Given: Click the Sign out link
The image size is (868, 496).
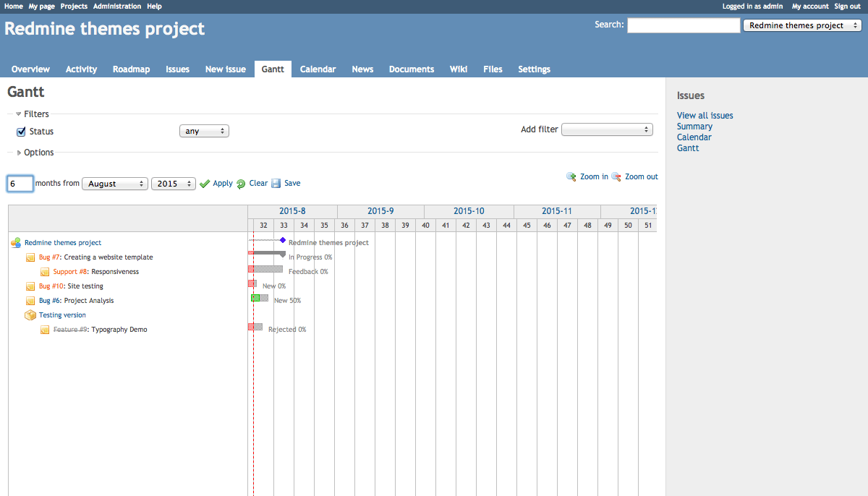Looking at the screenshot, I should [x=848, y=7].
